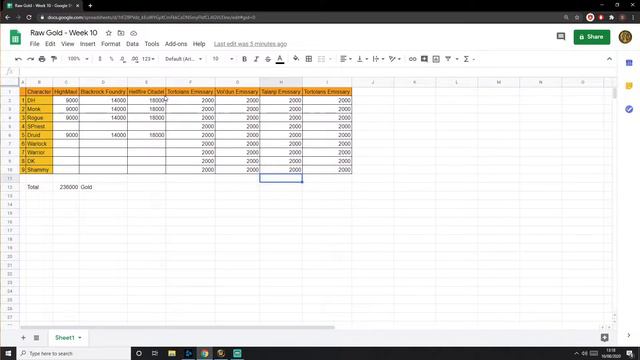This screenshot has width=640, height=360.
Task: Add a new sheet with the plus button
Action: pos(23,338)
